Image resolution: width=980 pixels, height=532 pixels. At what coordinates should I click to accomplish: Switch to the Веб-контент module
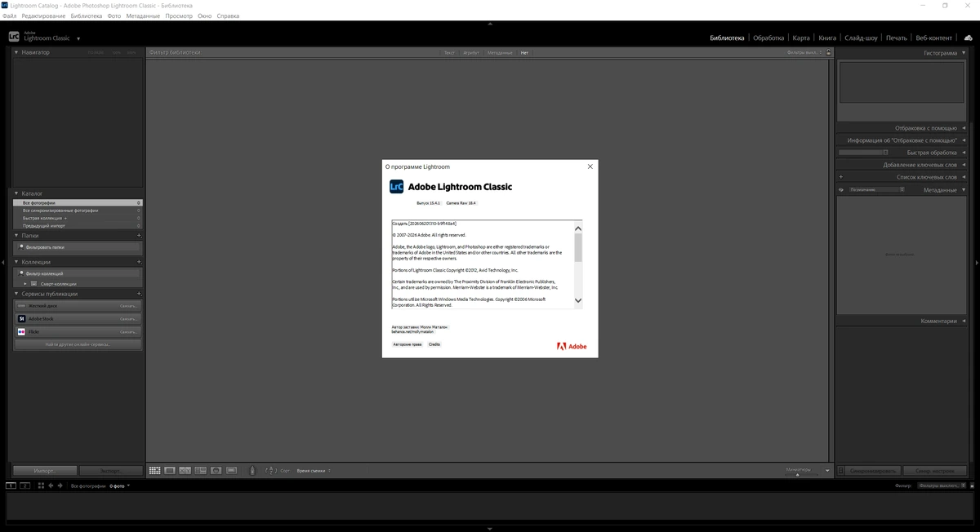pyautogui.click(x=933, y=38)
